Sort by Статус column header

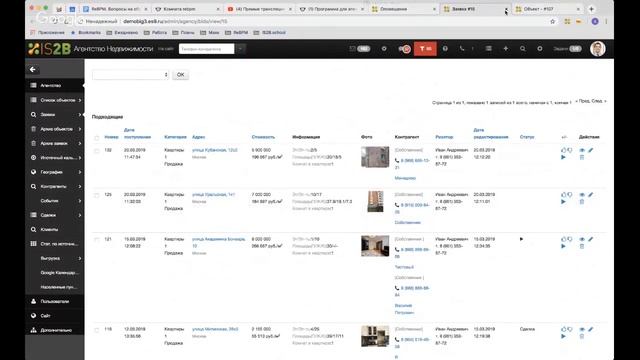pyautogui.click(x=527, y=137)
